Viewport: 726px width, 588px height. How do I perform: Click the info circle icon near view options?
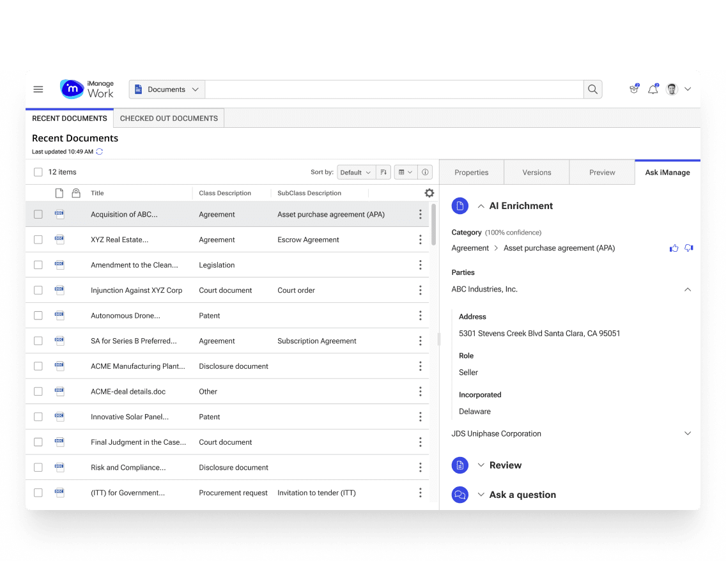point(424,172)
